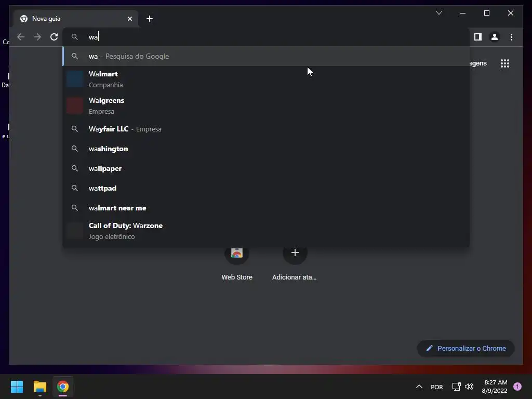Select 'wa - Pesquisa do Google' suggestion

click(266, 56)
